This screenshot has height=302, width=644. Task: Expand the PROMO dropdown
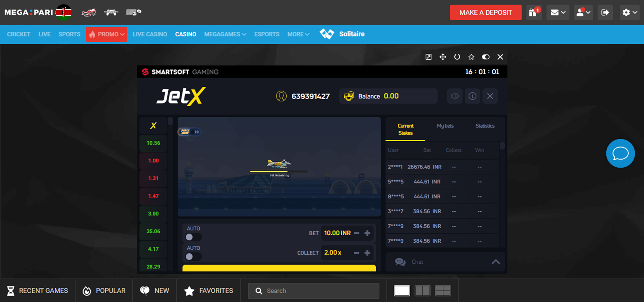[x=107, y=34]
